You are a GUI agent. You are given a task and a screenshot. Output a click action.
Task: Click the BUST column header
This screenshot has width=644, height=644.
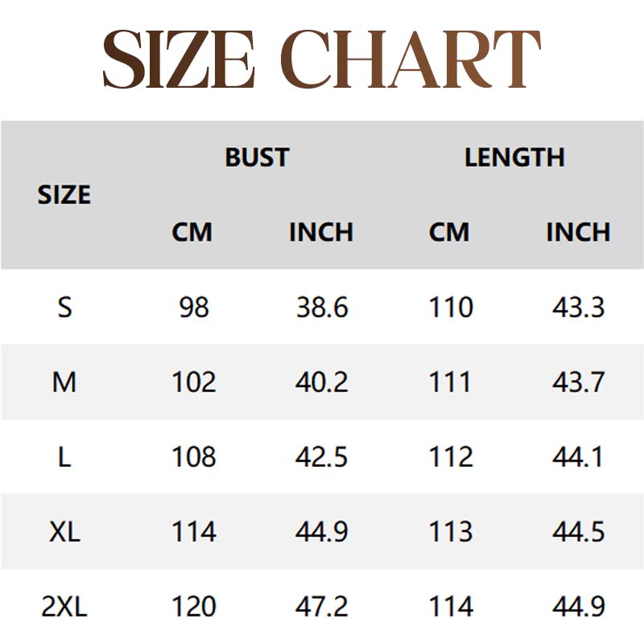[x=257, y=157]
